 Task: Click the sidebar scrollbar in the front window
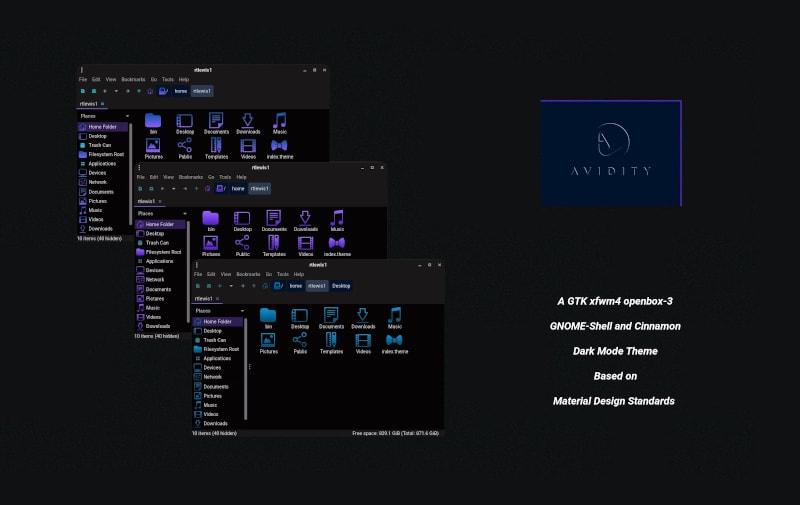click(x=245, y=369)
